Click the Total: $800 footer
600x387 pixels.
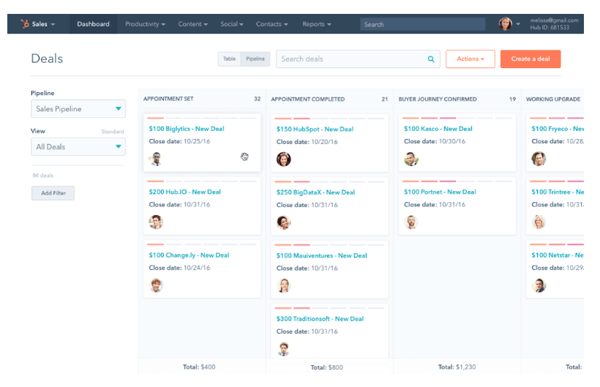[326, 367]
